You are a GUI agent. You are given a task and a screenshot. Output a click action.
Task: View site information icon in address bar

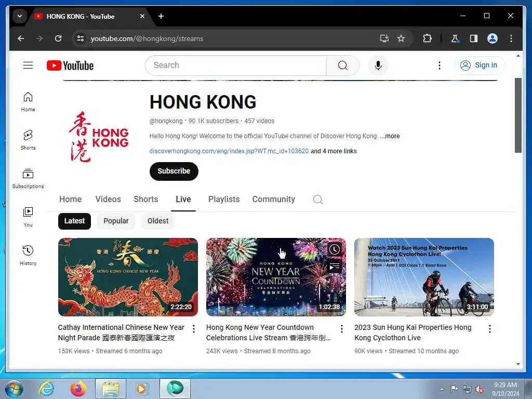81,38
